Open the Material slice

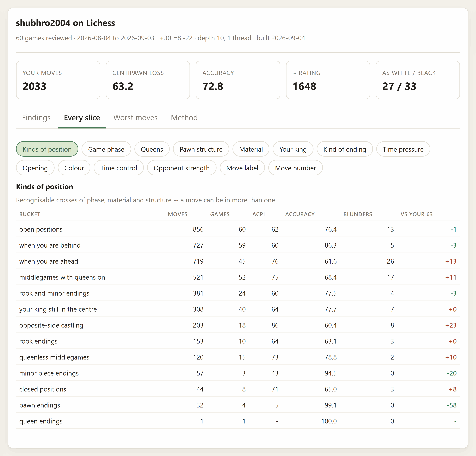point(251,149)
